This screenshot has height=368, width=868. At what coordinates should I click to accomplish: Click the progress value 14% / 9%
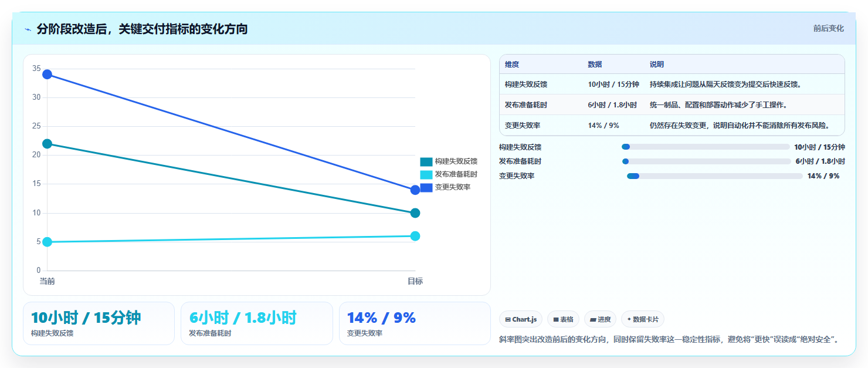click(x=823, y=176)
